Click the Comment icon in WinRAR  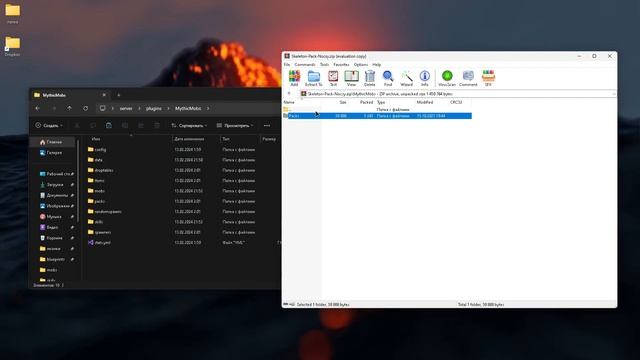click(468, 78)
